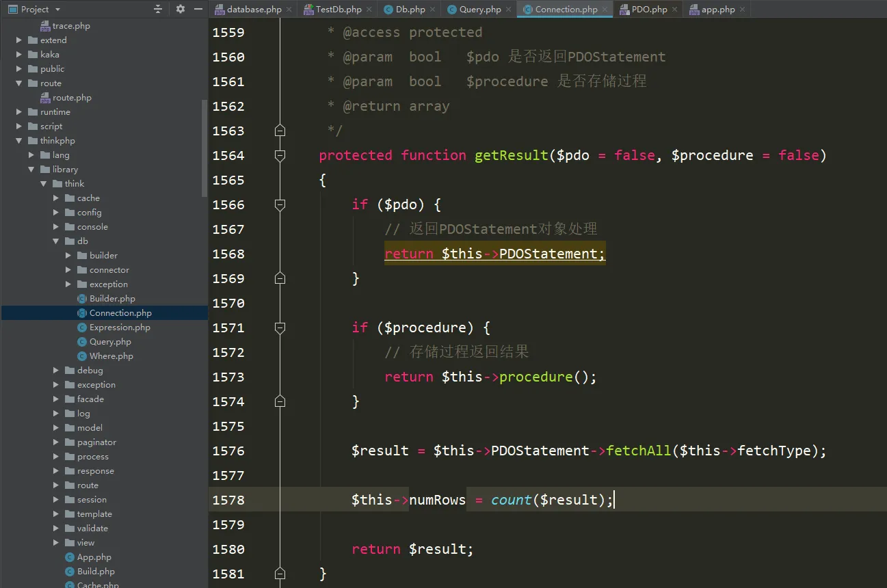This screenshot has height=588, width=887.
Task: Click the Project panel vertical scrollbar
Action: 204,148
